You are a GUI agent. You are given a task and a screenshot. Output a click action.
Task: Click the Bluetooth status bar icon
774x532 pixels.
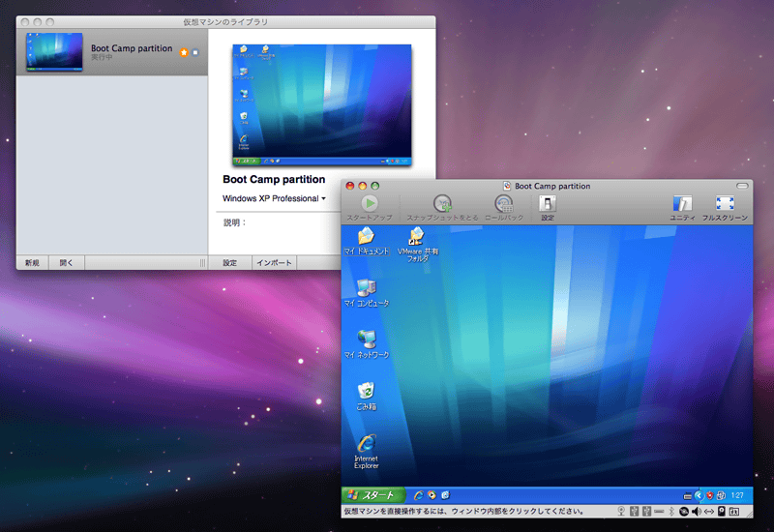coord(671,512)
